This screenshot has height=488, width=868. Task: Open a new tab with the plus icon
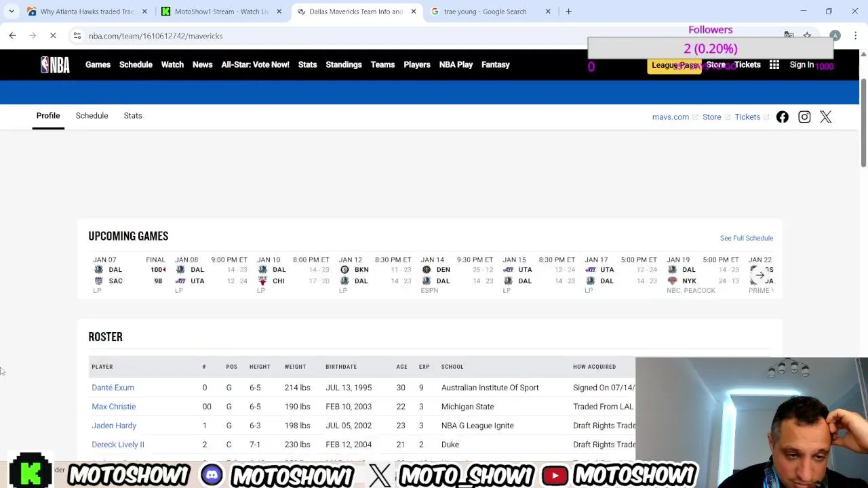[x=568, y=11]
